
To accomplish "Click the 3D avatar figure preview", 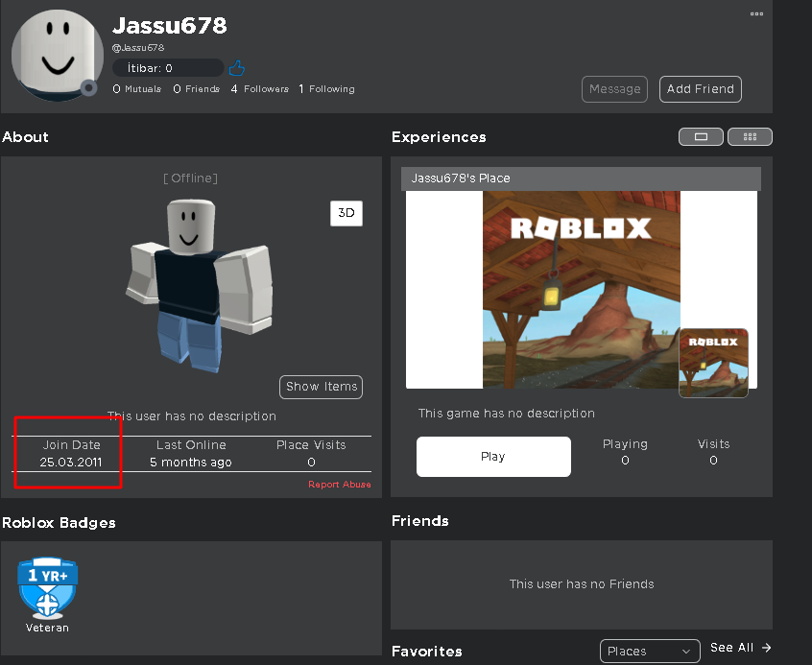I will pos(200,286).
